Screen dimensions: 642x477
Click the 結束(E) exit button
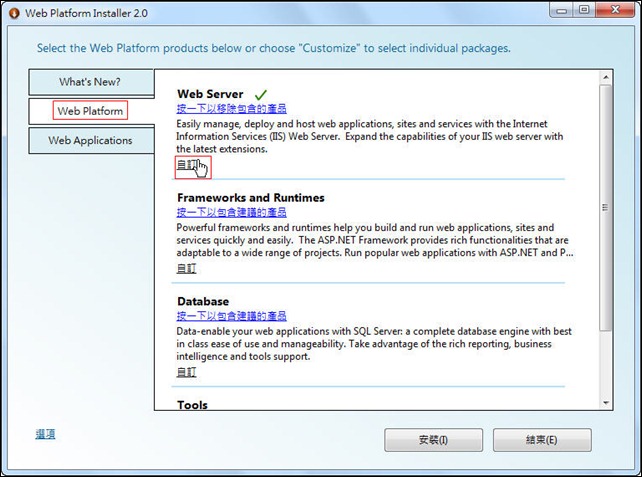click(x=542, y=440)
